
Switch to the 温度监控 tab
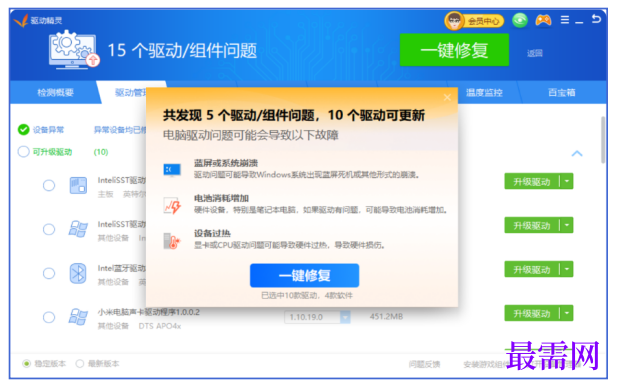pos(484,93)
